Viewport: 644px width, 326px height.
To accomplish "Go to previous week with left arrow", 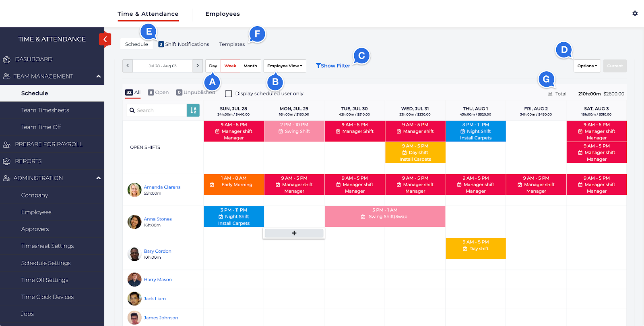I will pyautogui.click(x=128, y=66).
